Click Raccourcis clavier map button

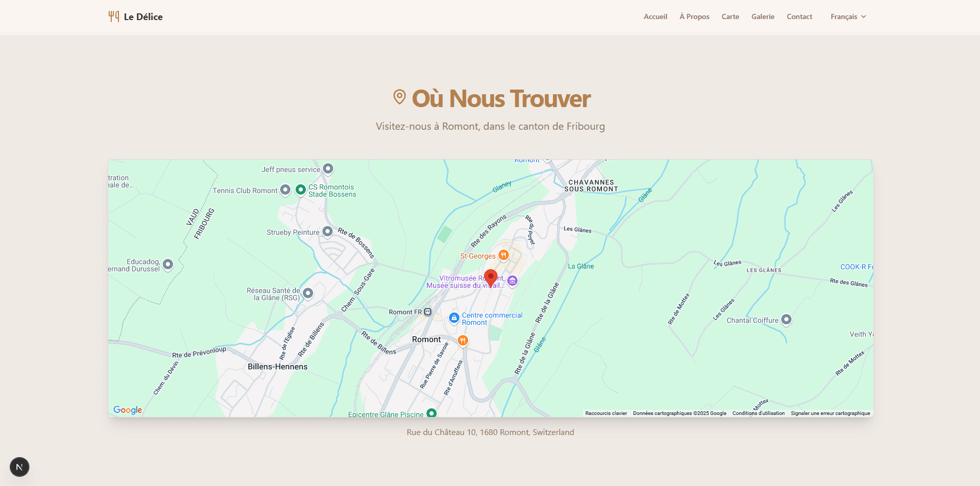coord(606,413)
